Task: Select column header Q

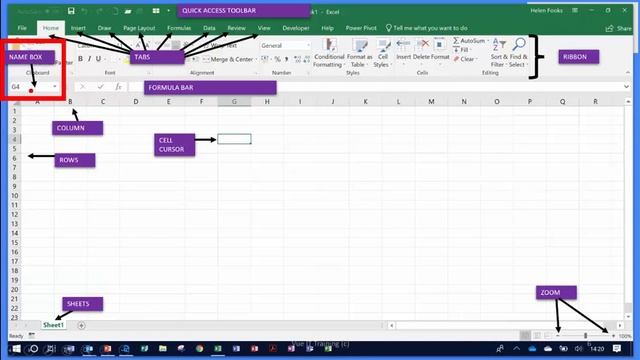Action: (x=562, y=102)
